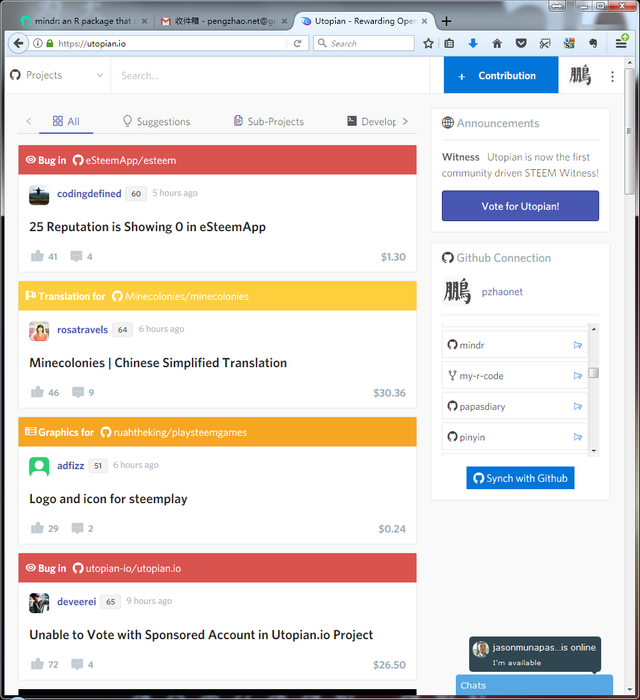Screen dimensions: 640x700
Task: Click the Vote for Utopian! button
Action: [520, 206]
